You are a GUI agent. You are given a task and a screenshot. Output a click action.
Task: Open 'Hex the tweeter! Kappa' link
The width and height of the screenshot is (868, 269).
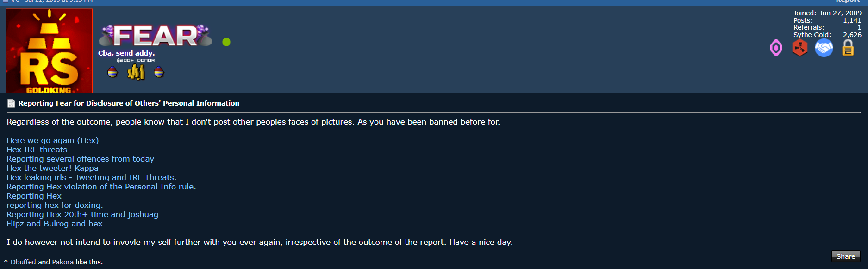click(52, 168)
